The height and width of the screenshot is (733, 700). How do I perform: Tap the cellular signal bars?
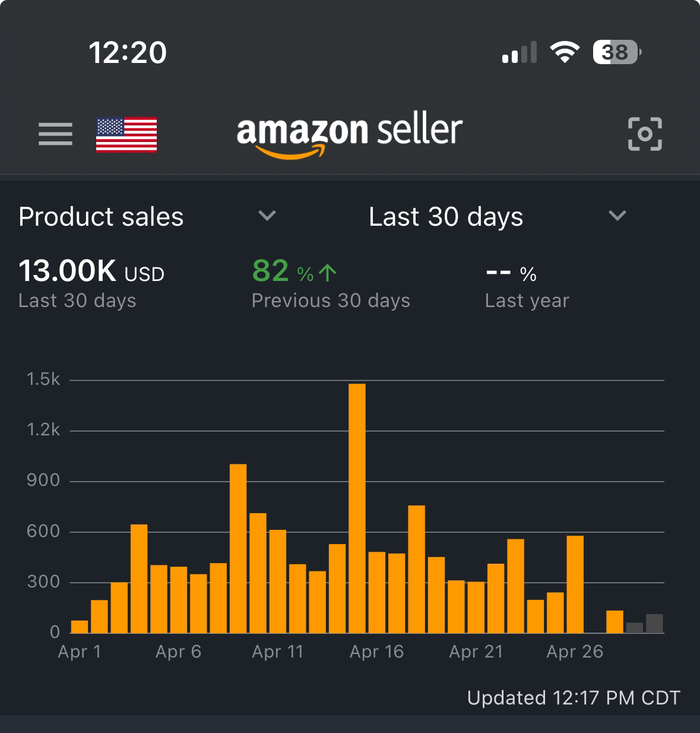click(519, 52)
